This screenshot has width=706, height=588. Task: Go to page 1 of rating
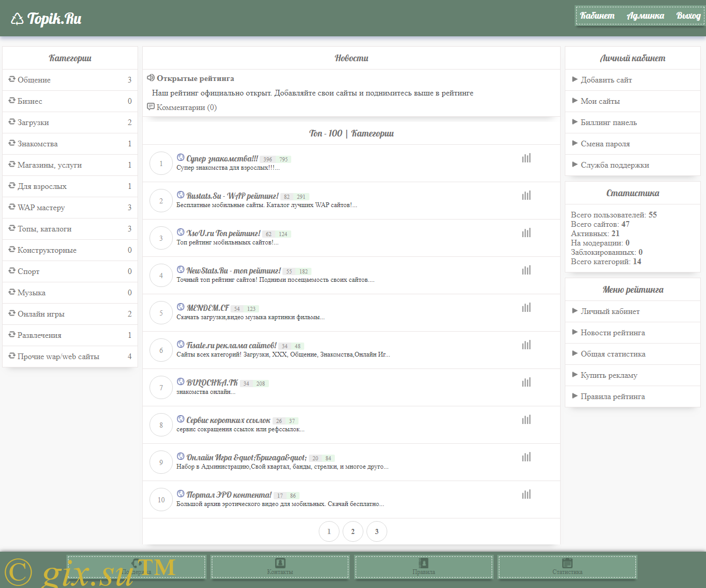pyautogui.click(x=329, y=531)
